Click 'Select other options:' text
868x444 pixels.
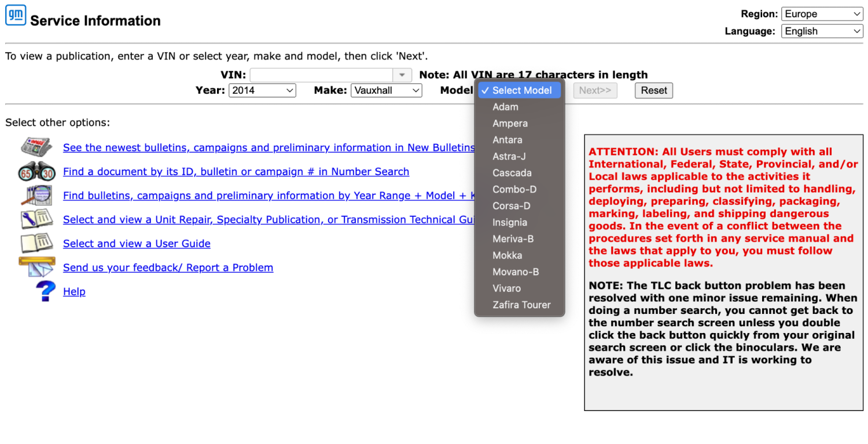[x=57, y=123]
